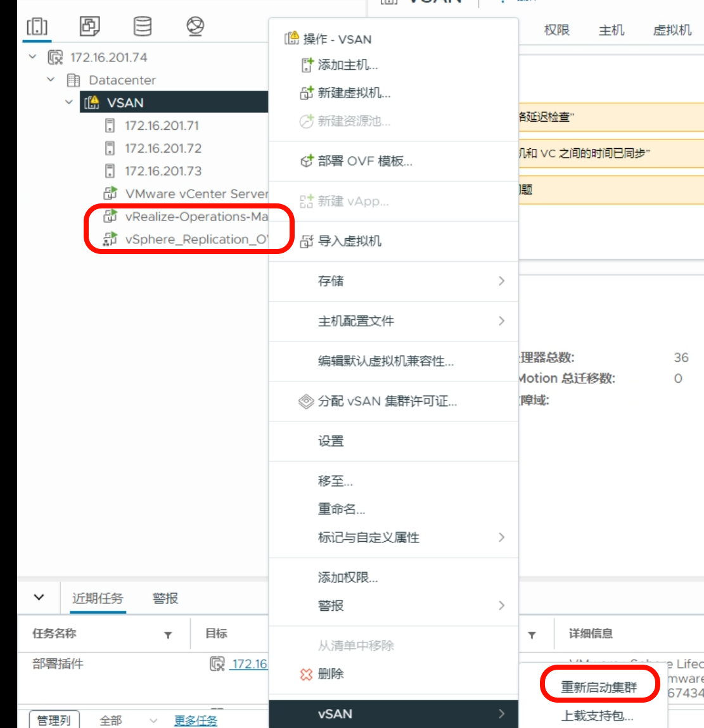Collapse the Datacenter tree node
The height and width of the screenshot is (728, 704).
(51, 79)
